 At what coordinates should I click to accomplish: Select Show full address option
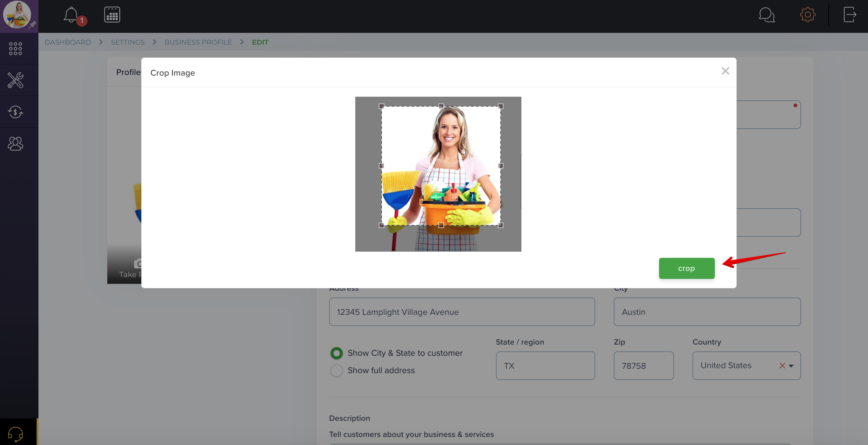(x=336, y=370)
